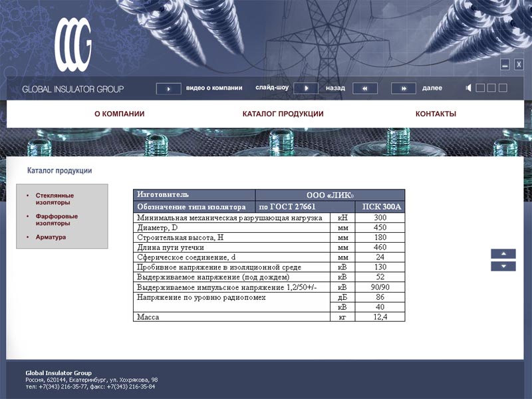Click the Каталог продукции page heading

(x=59, y=170)
